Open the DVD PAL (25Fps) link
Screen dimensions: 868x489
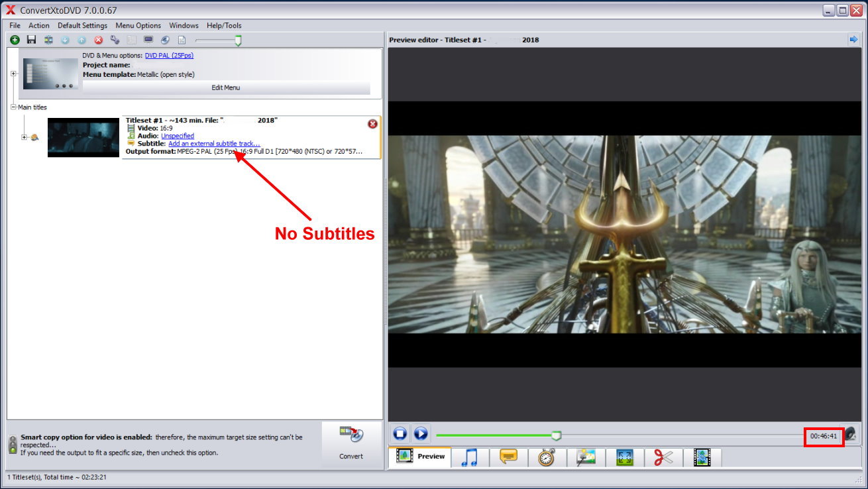169,56
